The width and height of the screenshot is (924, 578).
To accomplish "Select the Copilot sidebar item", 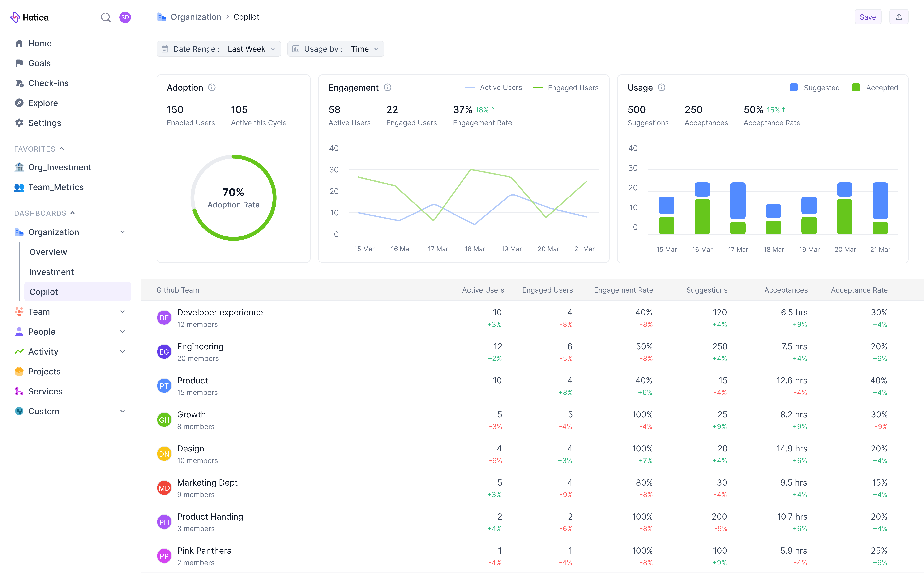I will 77,292.
